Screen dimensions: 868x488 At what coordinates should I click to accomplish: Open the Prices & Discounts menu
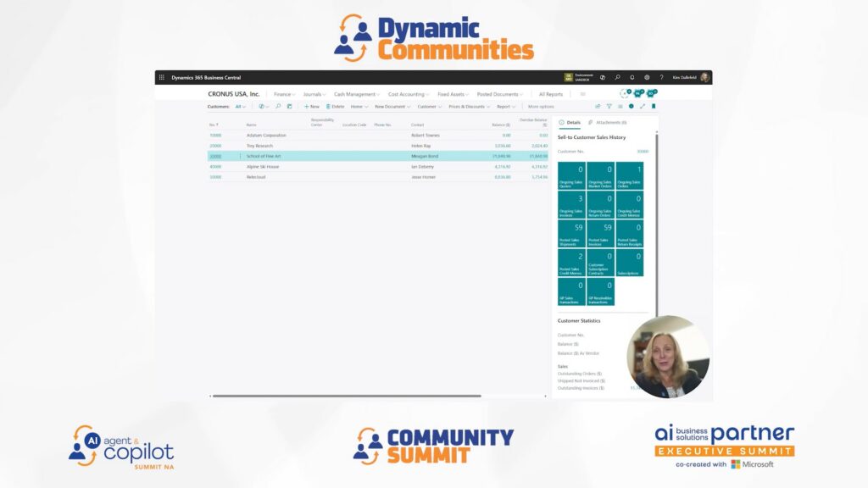coord(469,106)
